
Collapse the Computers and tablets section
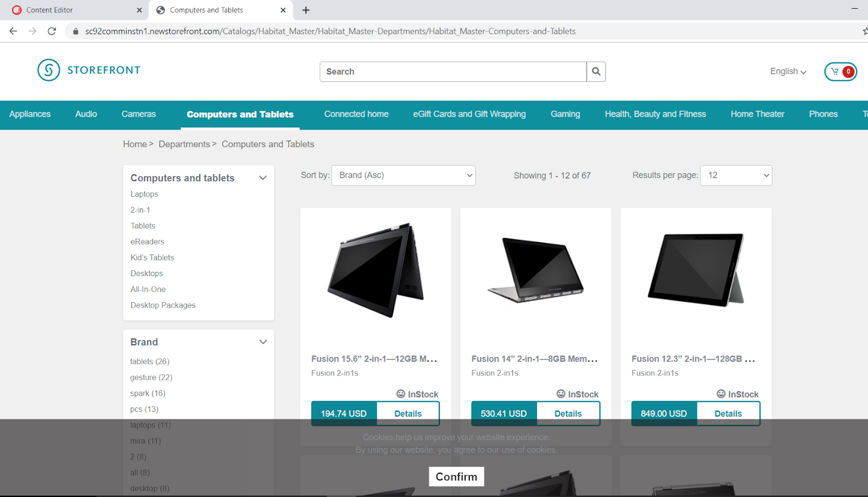tap(263, 178)
